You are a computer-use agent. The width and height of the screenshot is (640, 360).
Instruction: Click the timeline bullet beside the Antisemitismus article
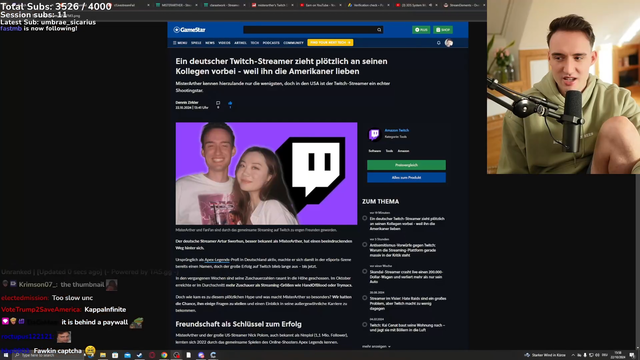(x=364, y=244)
